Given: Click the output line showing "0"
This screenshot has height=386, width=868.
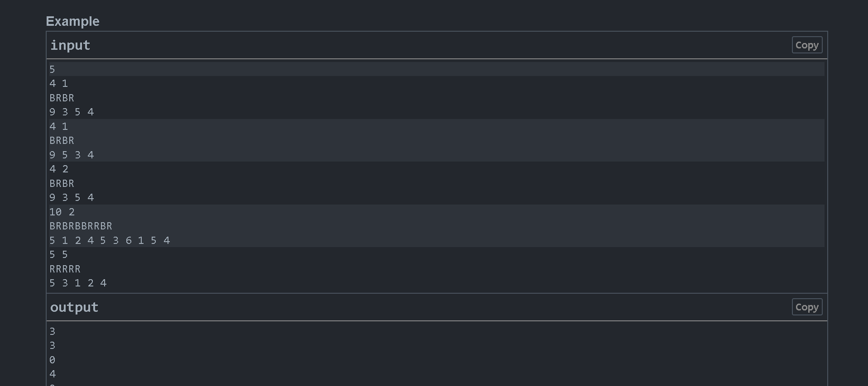Looking at the screenshot, I should (x=52, y=360).
